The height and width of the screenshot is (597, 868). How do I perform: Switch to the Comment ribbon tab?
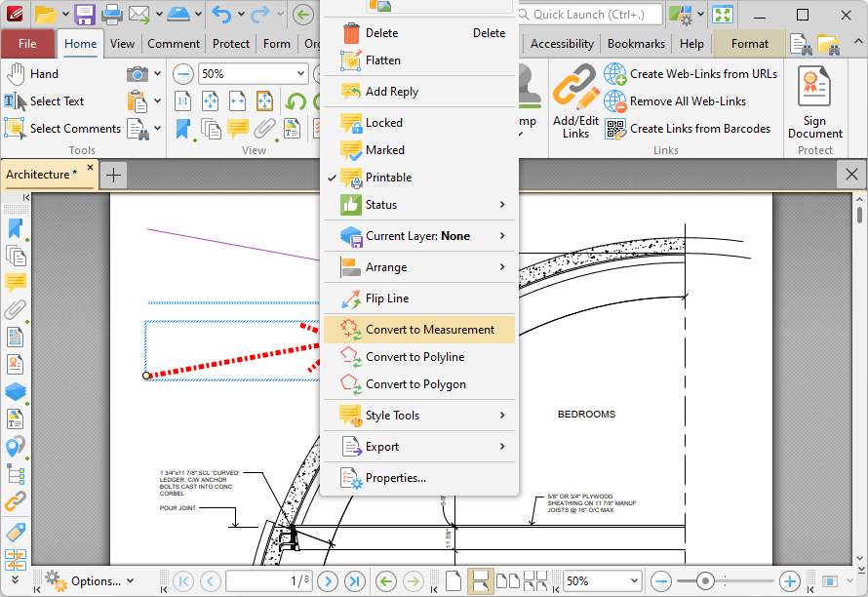click(x=174, y=44)
